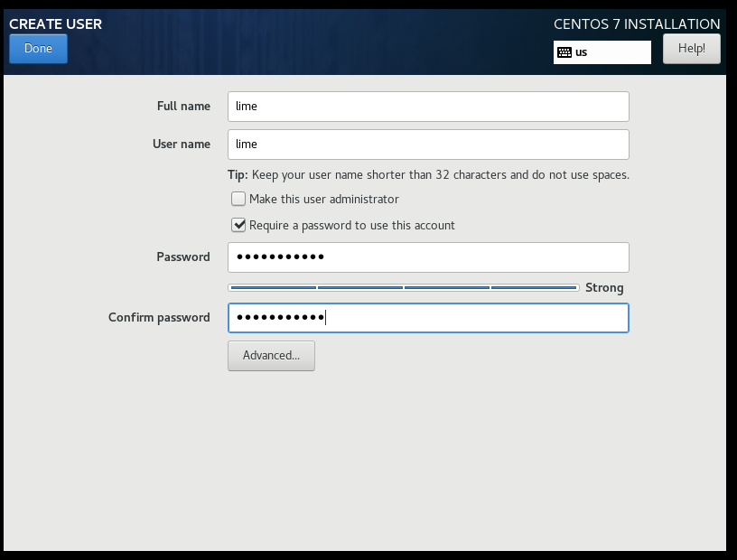Click the Done button

38,49
